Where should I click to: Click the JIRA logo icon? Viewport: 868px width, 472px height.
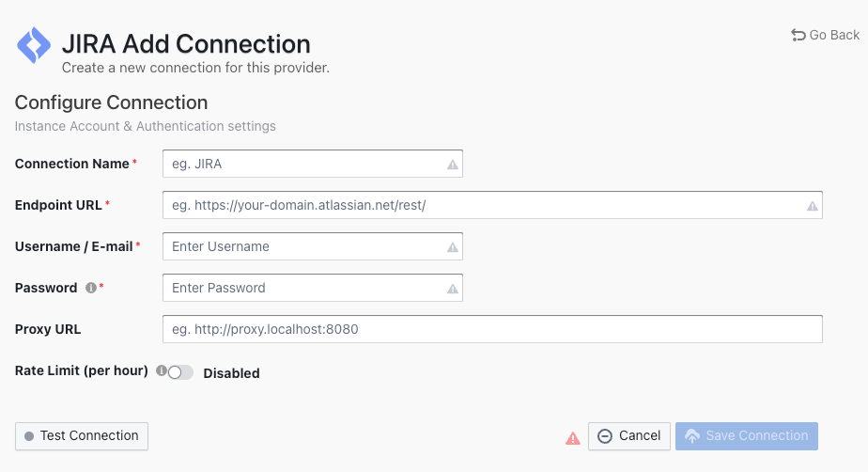(x=34, y=45)
